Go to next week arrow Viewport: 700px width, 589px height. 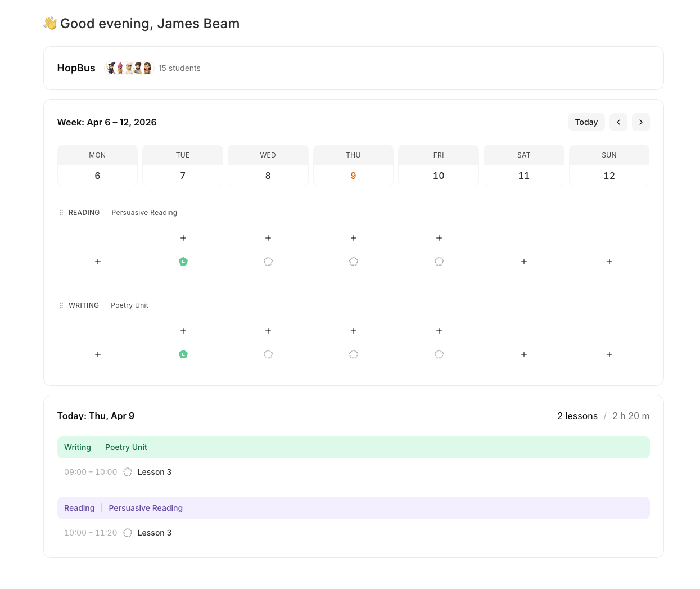tap(641, 122)
